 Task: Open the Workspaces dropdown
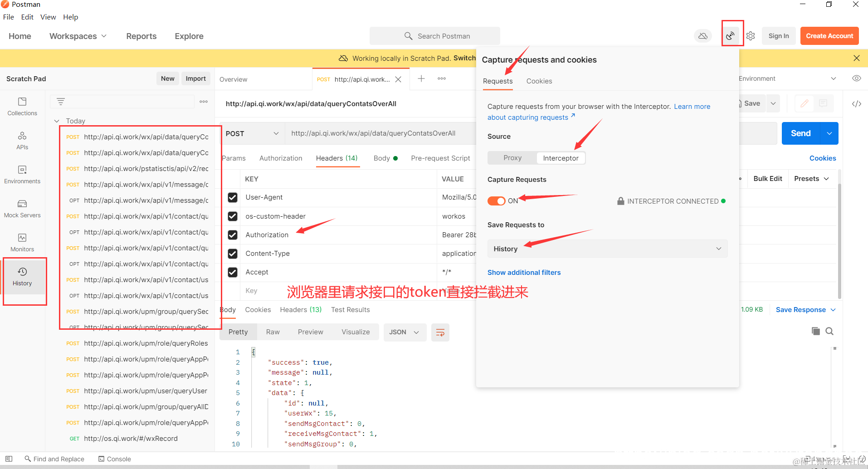(x=78, y=36)
